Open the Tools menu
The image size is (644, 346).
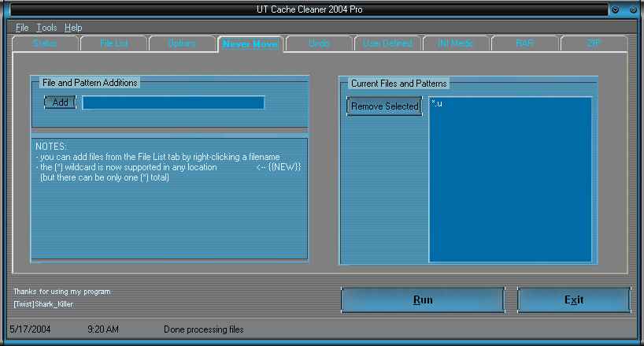coord(46,28)
